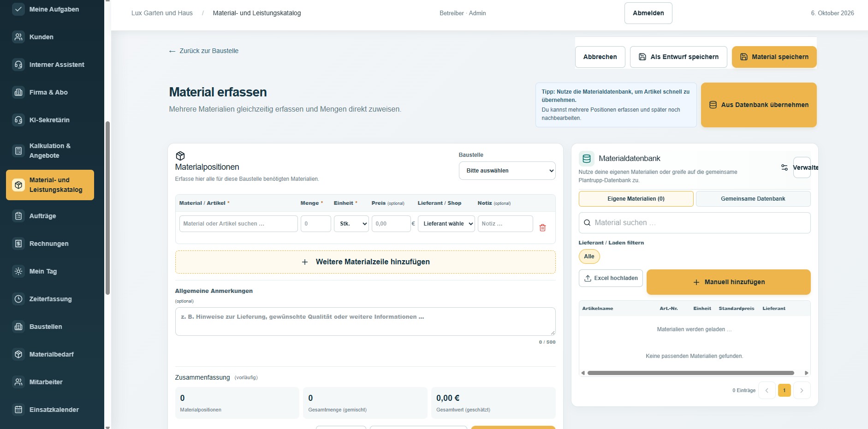Switch to Eigene Materialien (0) tab

[x=636, y=199]
